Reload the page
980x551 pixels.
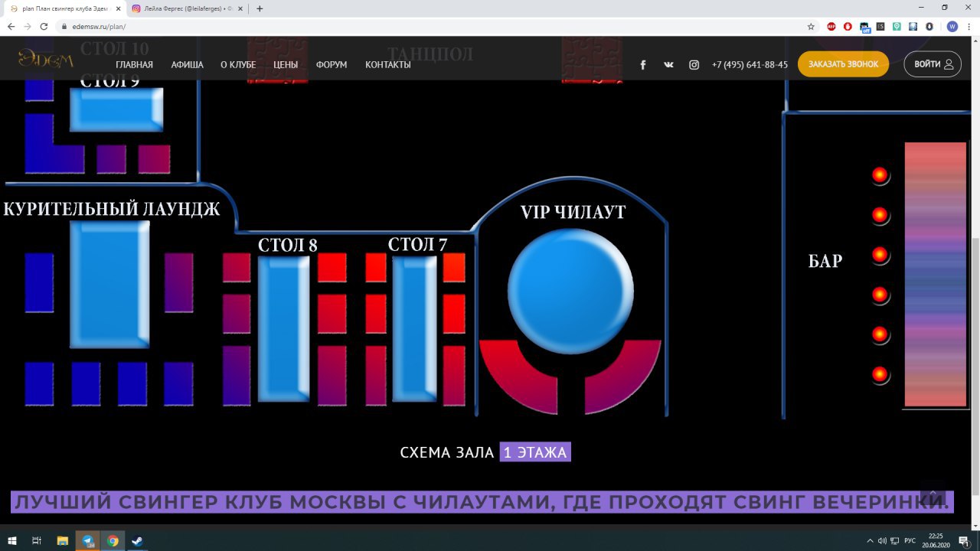(x=45, y=26)
